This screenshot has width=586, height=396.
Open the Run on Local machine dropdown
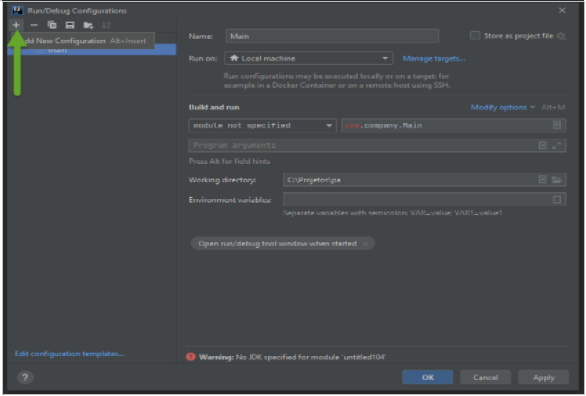pos(309,58)
